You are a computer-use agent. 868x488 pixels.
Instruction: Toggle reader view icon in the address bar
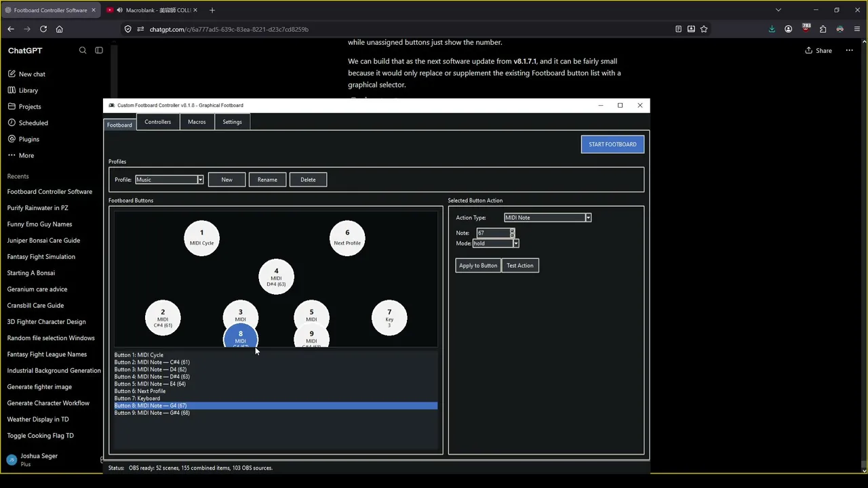coord(678,29)
